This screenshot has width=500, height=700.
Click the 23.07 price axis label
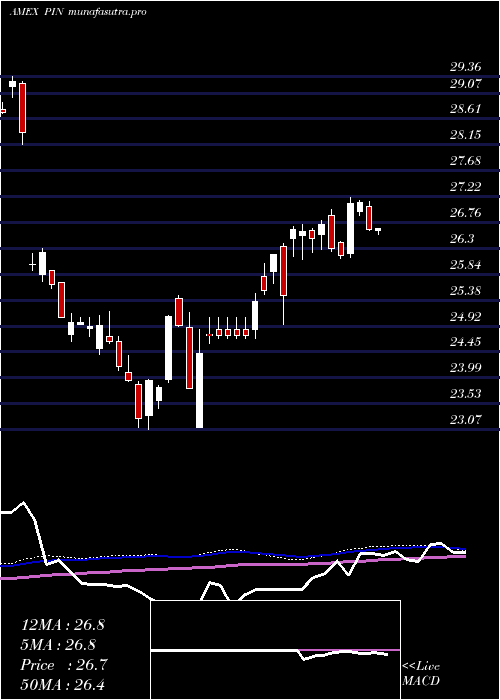(465, 419)
